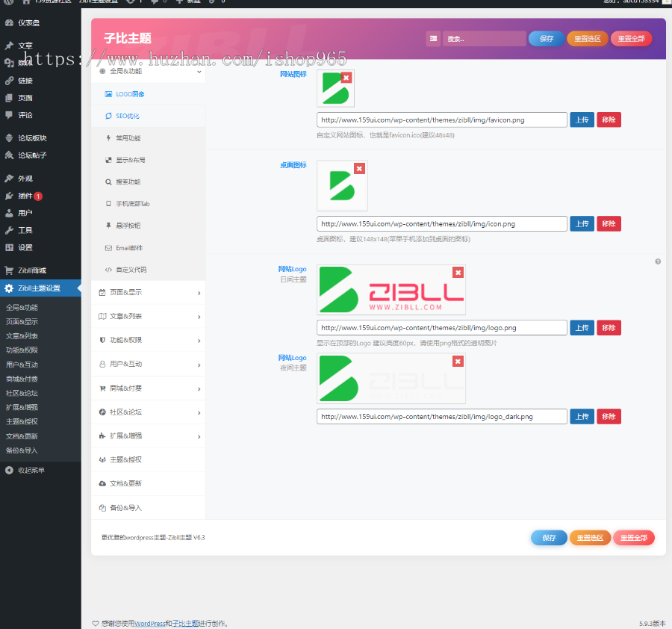Open the 自定义代码 settings section
The image size is (672, 629).
pos(149,270)
